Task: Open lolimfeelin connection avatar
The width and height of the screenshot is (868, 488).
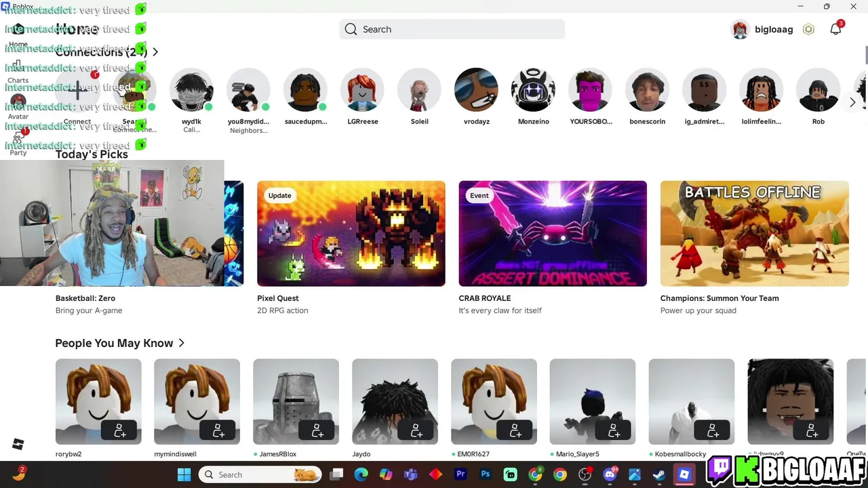Action: pyautogui.click(x=762, y=89)
